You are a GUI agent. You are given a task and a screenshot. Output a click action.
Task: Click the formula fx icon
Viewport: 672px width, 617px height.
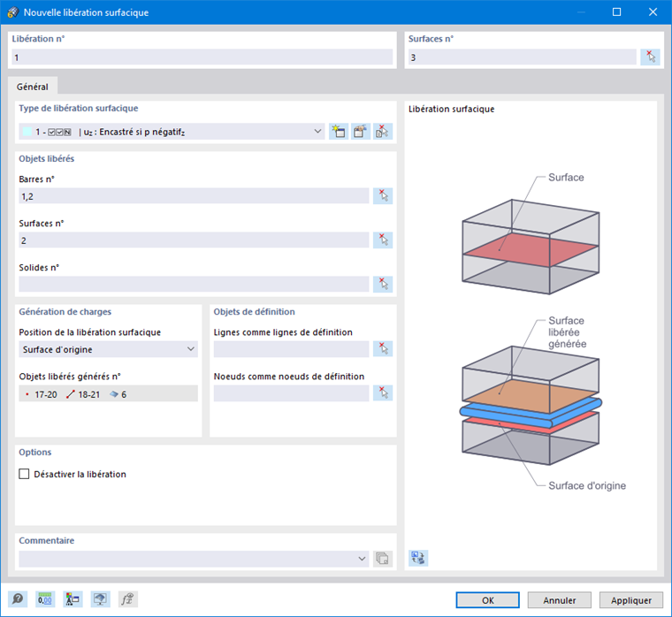coord(127,599)
